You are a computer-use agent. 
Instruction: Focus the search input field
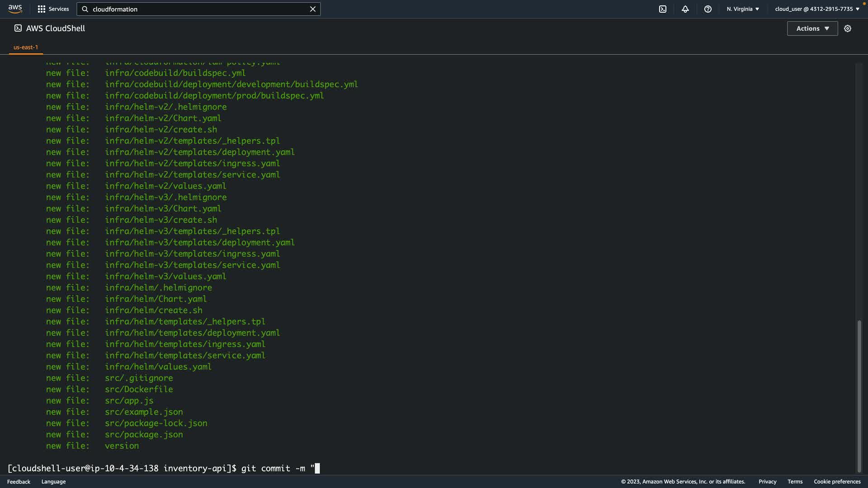tap(199, 9)
